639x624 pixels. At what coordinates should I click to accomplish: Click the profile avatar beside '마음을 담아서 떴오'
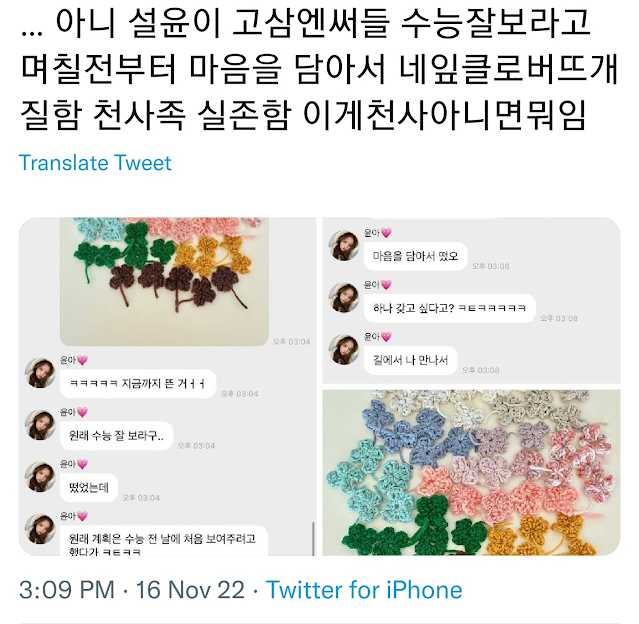[x=344, y=246]
